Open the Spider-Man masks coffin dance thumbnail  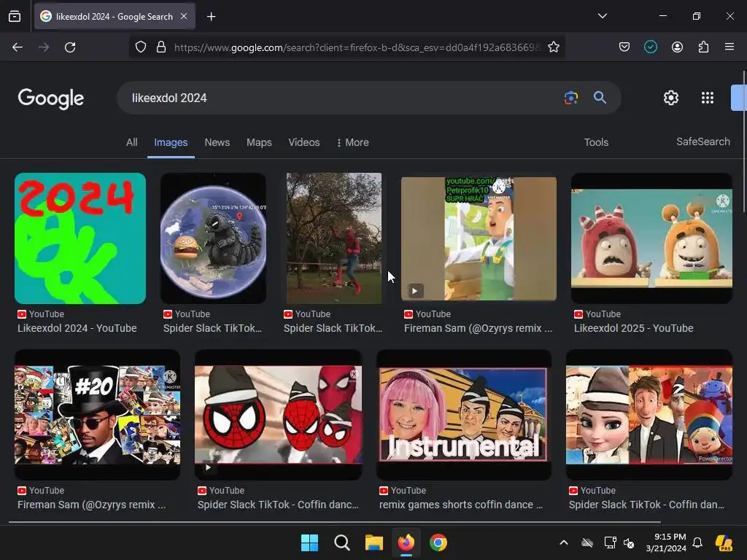coord(278,415)
